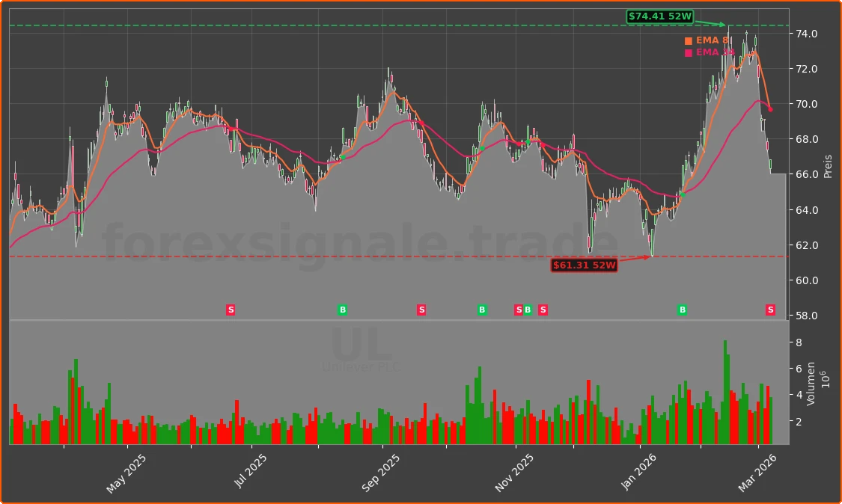This screenshot has width=842, height=504.
Task: Click the green "B" buy marker below Jul 2025
Action: tap(343, 309)
